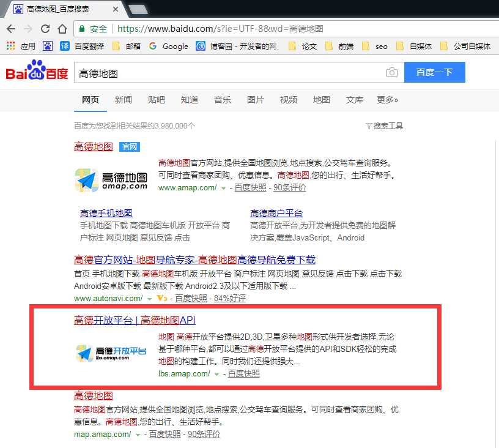Click the www.amap.com/ green URL
Viewport: 499px width, 448px height.
click(188, 188)
